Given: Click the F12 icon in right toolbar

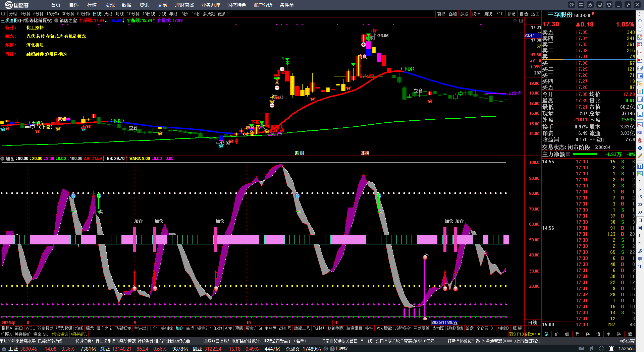Looking at the screenshot, I should pos(640,99).
